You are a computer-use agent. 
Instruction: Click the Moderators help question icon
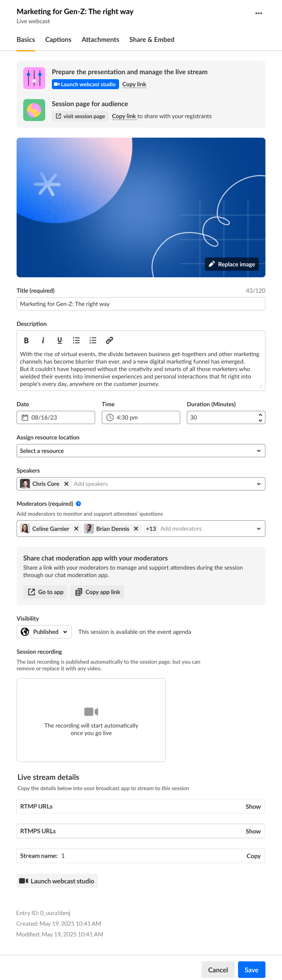(78, 504)
